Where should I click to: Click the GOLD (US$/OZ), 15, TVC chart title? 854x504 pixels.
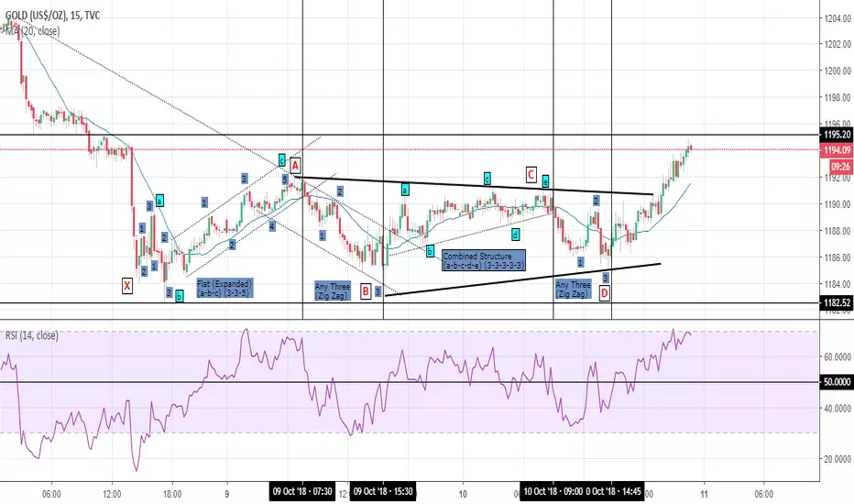[x=52, y=16]
